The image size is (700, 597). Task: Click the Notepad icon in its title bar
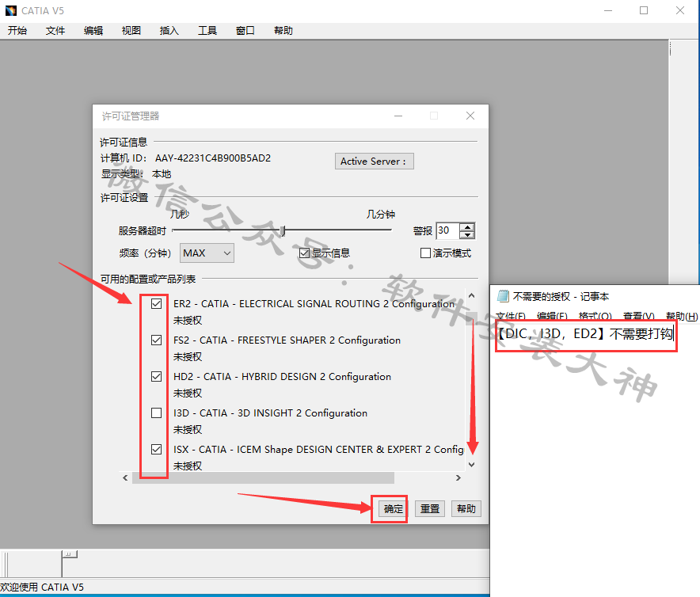coord(503,296)
